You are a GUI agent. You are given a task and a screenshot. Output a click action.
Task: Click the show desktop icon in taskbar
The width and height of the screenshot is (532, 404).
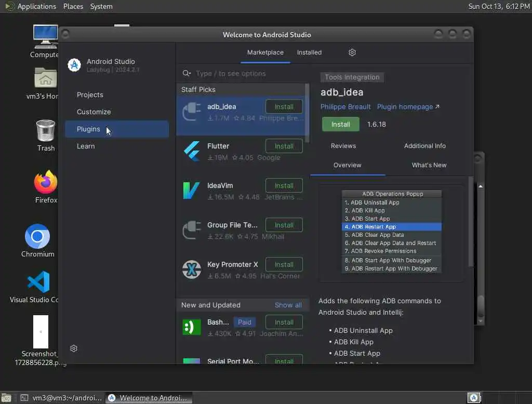click(x=6, y=398)
